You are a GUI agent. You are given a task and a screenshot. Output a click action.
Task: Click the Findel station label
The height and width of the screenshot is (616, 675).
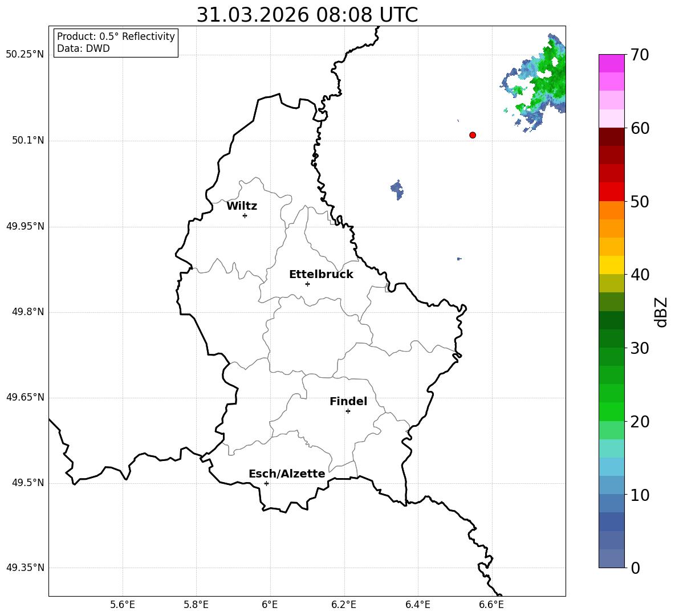(348, 401)
